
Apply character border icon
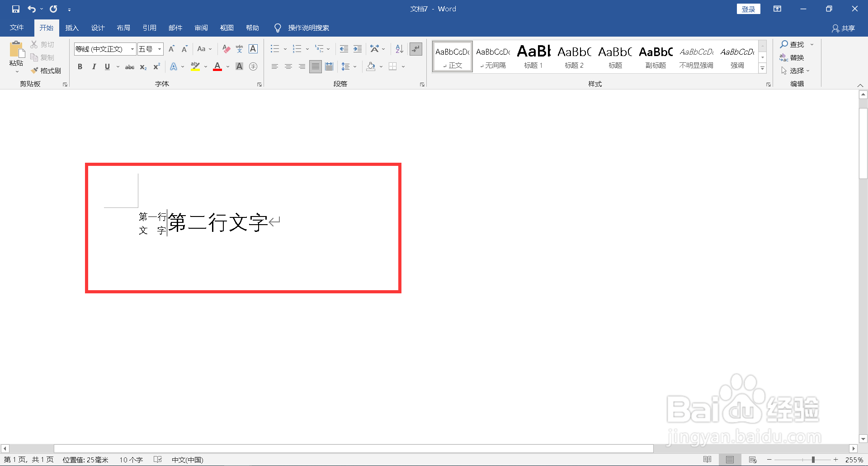[x=253, y=49]
